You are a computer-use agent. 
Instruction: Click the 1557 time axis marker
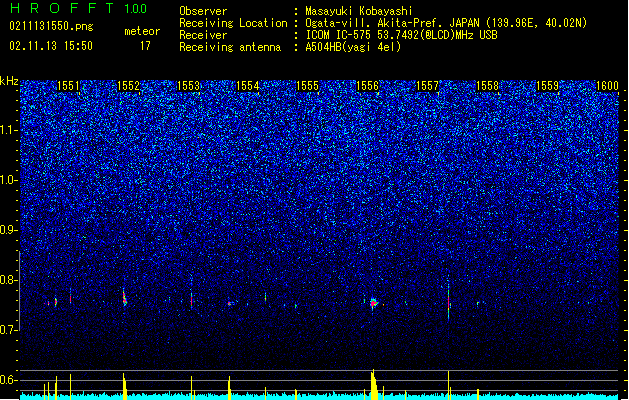point(428,86)
